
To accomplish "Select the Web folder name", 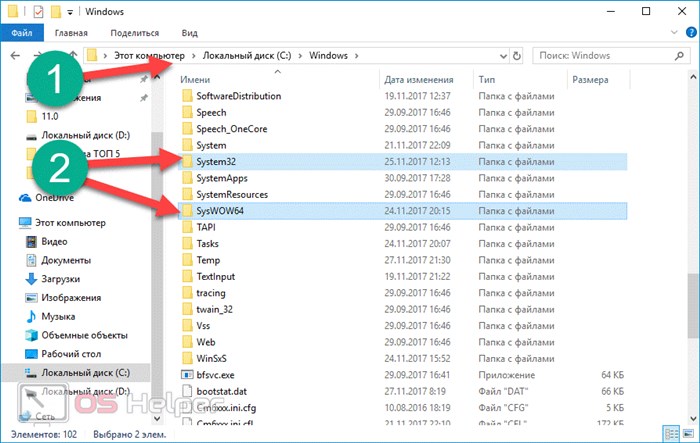I will pos(206,343).
